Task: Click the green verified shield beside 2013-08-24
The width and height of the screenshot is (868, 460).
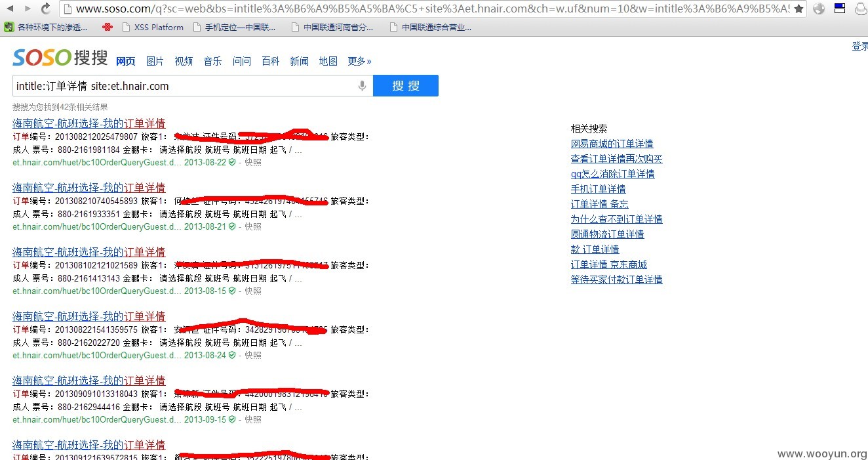Action: (x=231, y=355)
